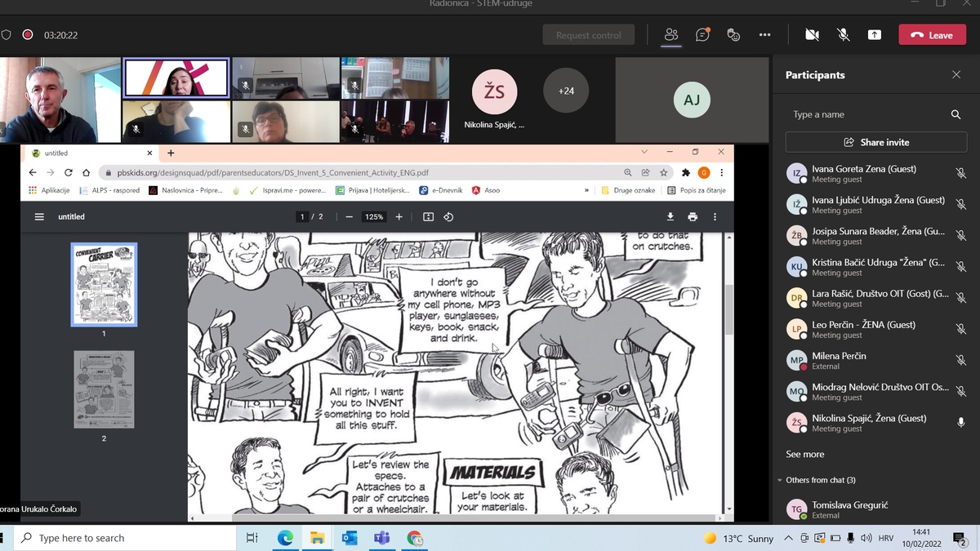
Task: Expand hidden bookmarks with double chevron
Action: point(586,190)
